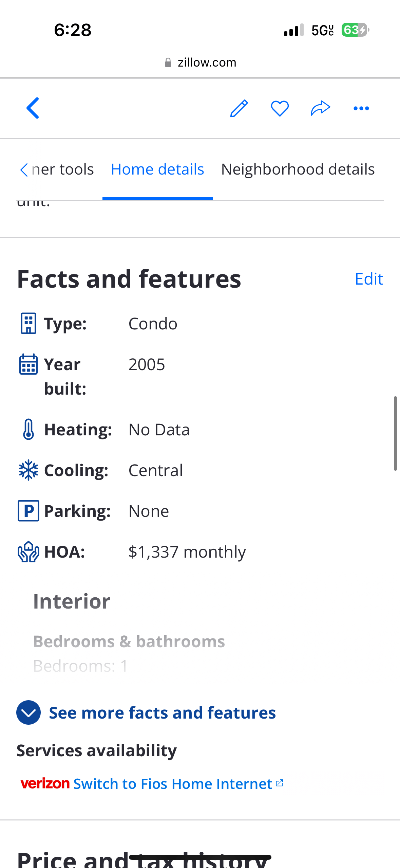Tap the share arrow icon
The width and height of the screenshot is (400, 868).
(x=321, y=108)
